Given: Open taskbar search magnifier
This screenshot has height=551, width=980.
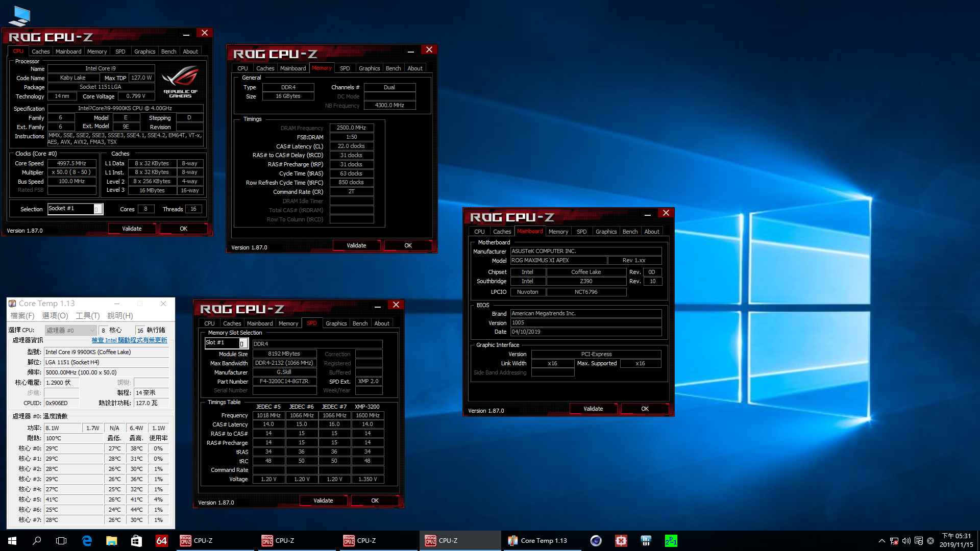Looking at the screenshot, I should [x=37, y=541].
